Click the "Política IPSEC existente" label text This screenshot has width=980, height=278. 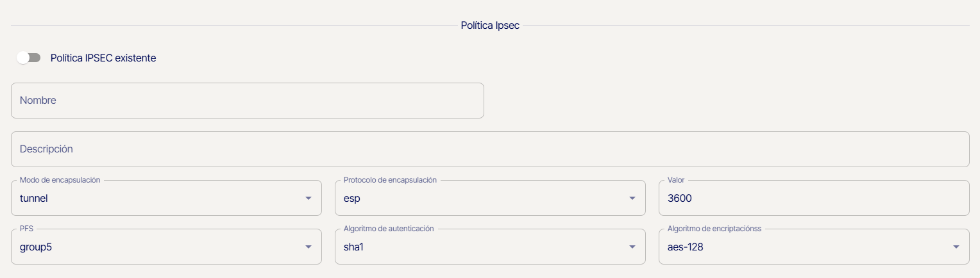pyautogui.click(x=103, y=58)
